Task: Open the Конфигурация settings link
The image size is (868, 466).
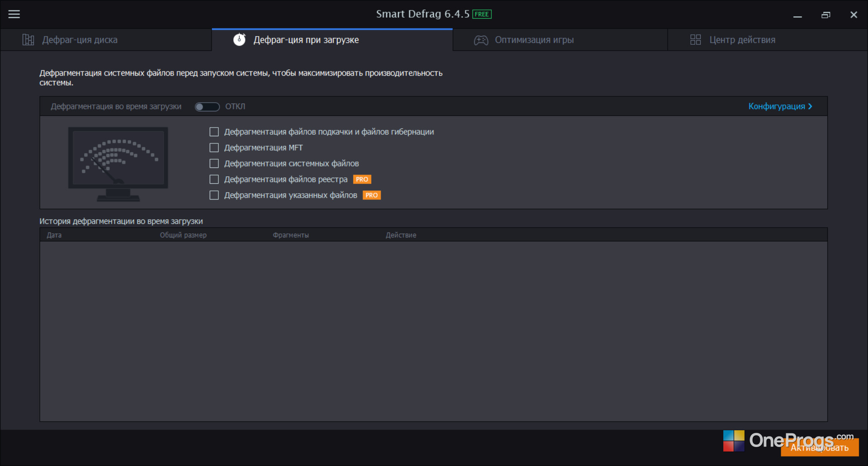Action: pyautogui.click(x=780, y=106)
